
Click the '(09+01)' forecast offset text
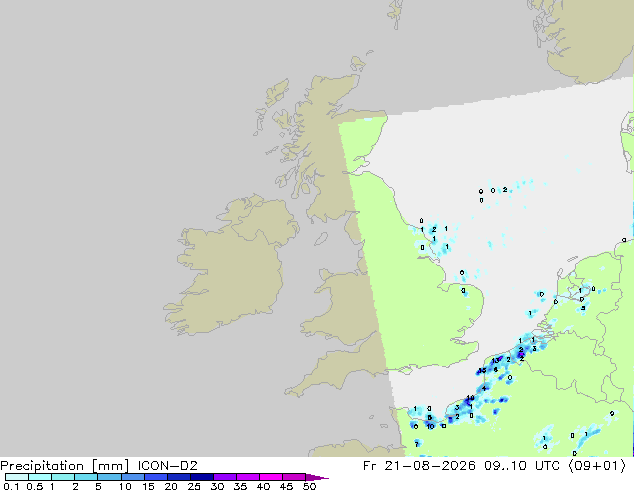coord(597,466)
